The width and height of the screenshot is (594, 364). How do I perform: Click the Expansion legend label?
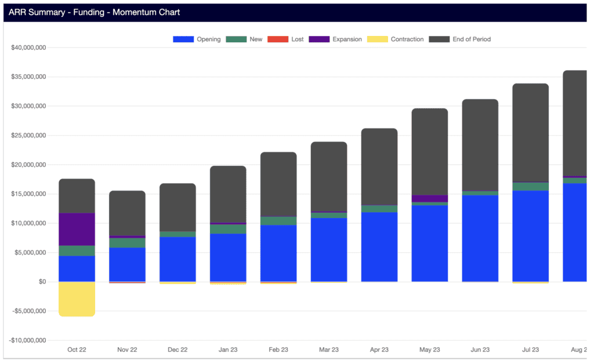tap(347, 39)
